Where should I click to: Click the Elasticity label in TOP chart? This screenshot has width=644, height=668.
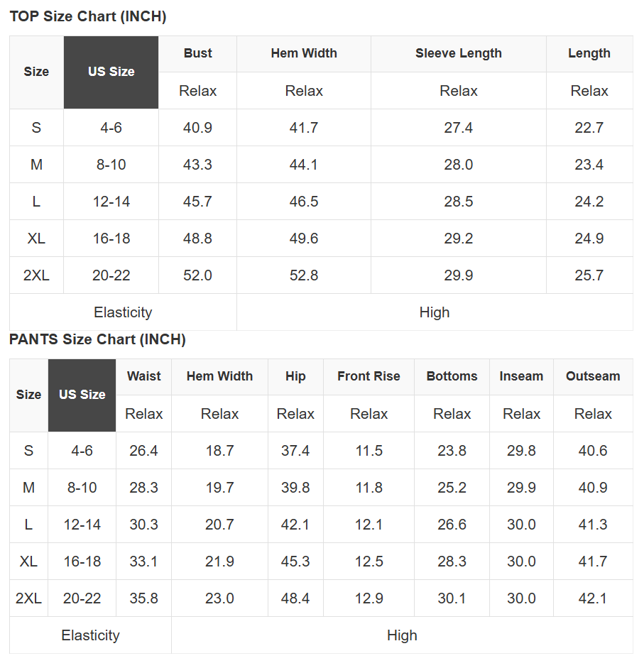[x=123, y=312]
